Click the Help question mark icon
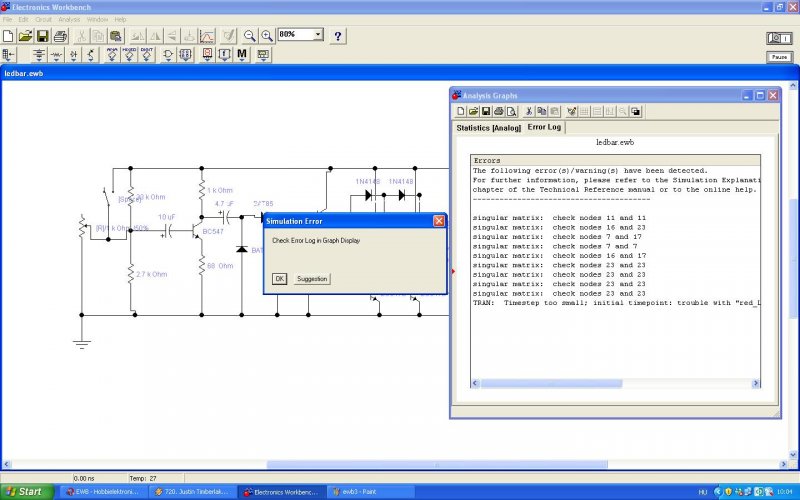This screenshot has height=500, width=800. coord(337,36)
